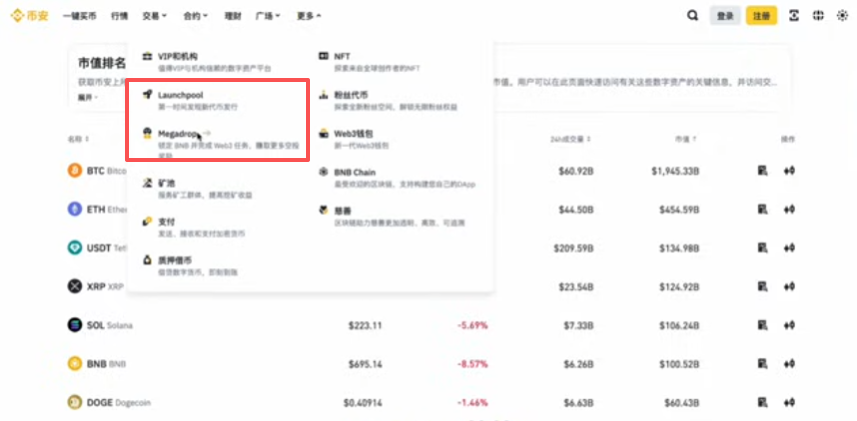Expand the 交易 dropdown in navbar
The image size is (857, 421).
click(155, 16)
